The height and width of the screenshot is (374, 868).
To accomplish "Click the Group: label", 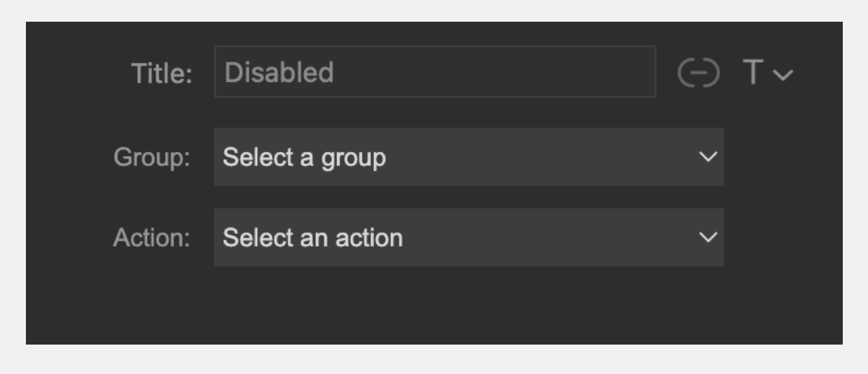I will (x=152, y=158).
